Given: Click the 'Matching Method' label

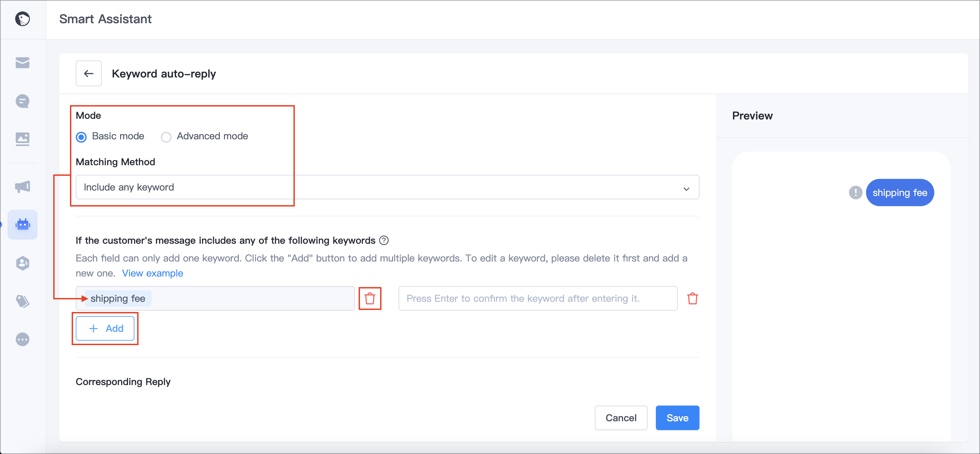Looking at the screenshot, I should (x=115, y=162).
